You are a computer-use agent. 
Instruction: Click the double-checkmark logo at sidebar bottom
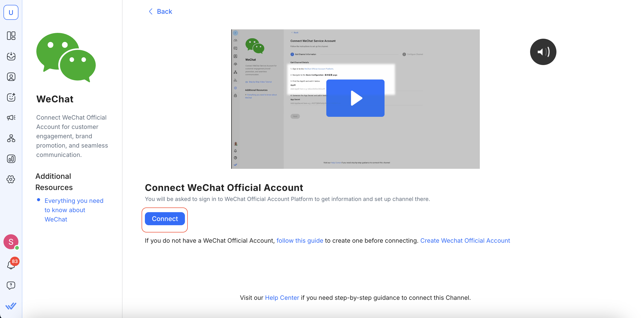11,306
